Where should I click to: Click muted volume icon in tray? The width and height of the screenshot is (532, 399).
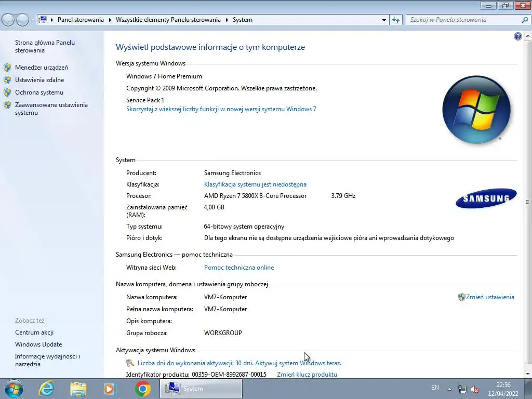click(475, 389)
